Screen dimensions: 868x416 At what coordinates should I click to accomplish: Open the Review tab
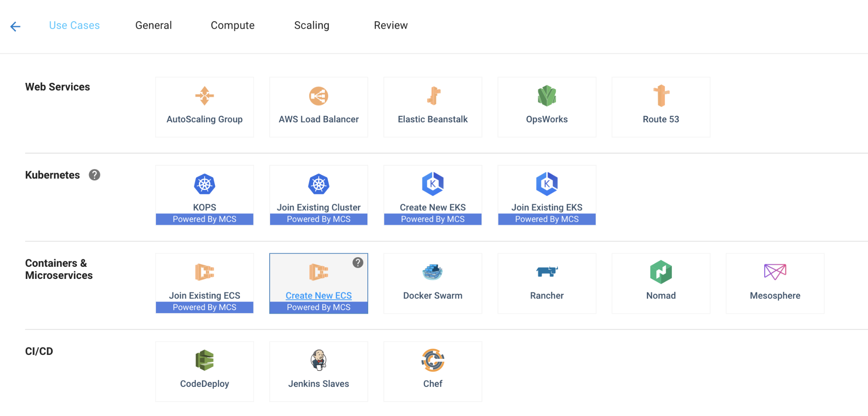click(x=390, y=26)
